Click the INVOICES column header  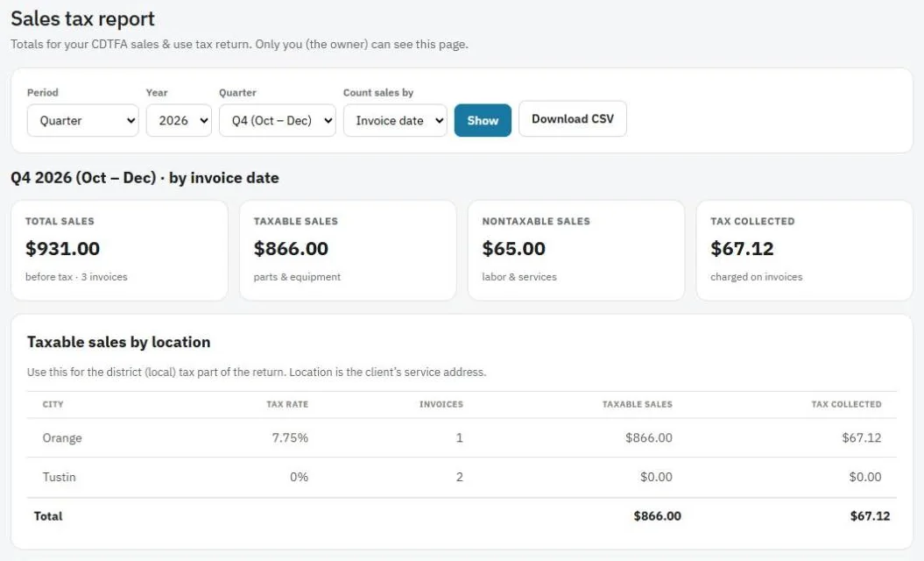pyautogui.click(x=441, y=404)
